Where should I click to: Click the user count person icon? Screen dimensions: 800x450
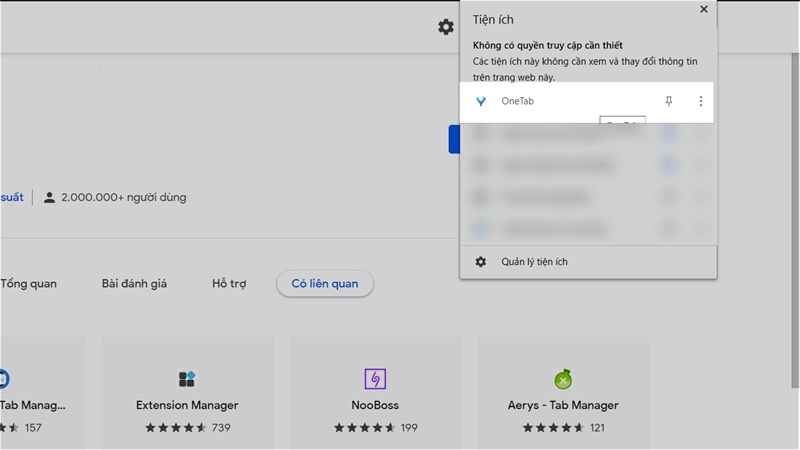(49, 197)
